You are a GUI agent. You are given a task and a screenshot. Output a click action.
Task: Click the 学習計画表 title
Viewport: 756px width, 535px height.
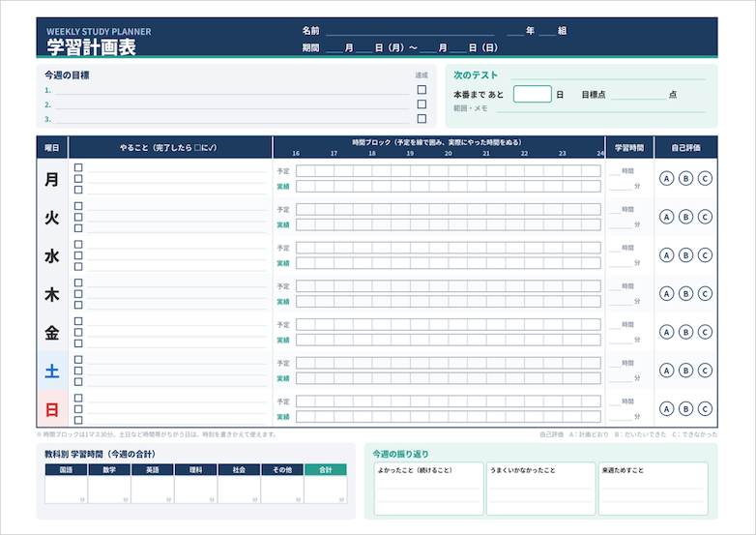pos(91,46)
